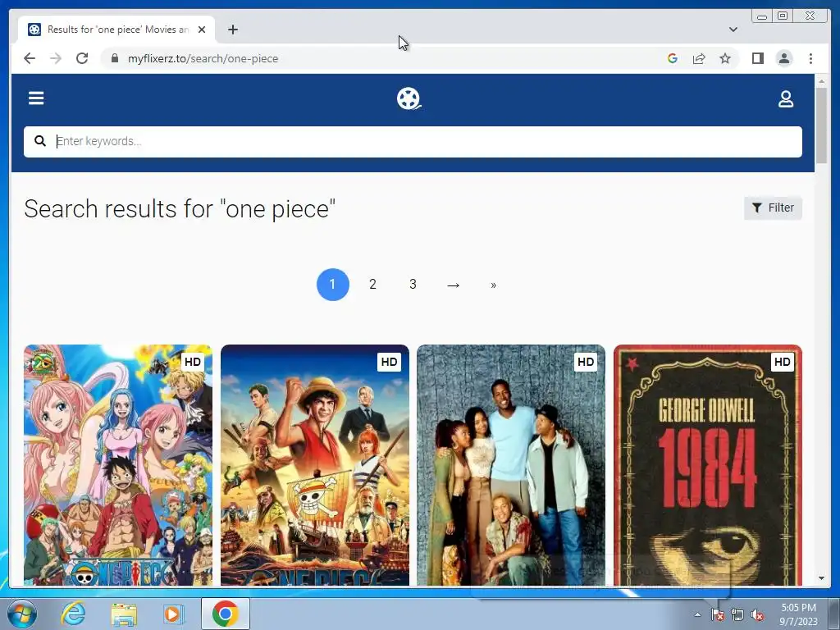
Task: Expand the tab search dropdown
Action: click(x=733, y=30)
